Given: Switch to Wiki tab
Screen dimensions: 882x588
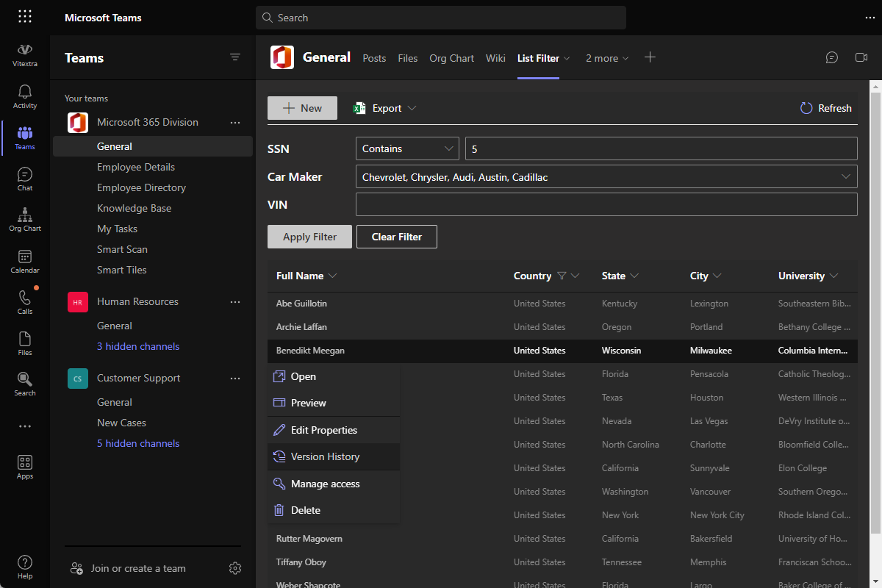Looking at the screenshot, I should 495,58.
